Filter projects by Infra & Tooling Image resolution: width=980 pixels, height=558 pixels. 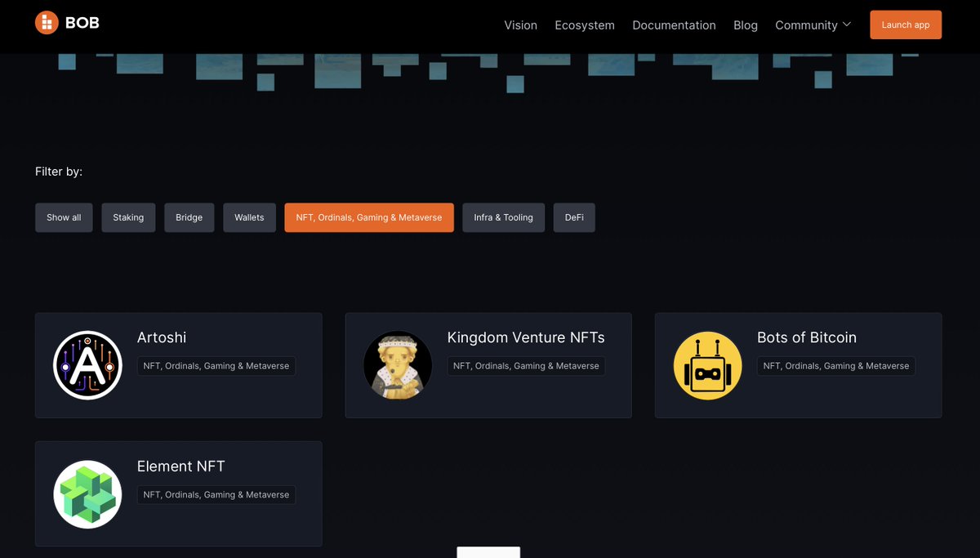point(503,217)
